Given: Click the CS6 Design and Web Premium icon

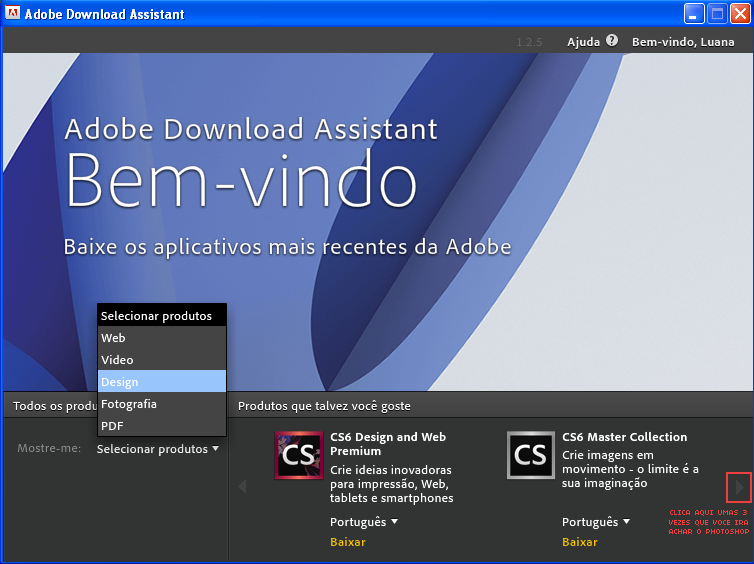Looking at the screenshot, I should click(x=299, y=456).
